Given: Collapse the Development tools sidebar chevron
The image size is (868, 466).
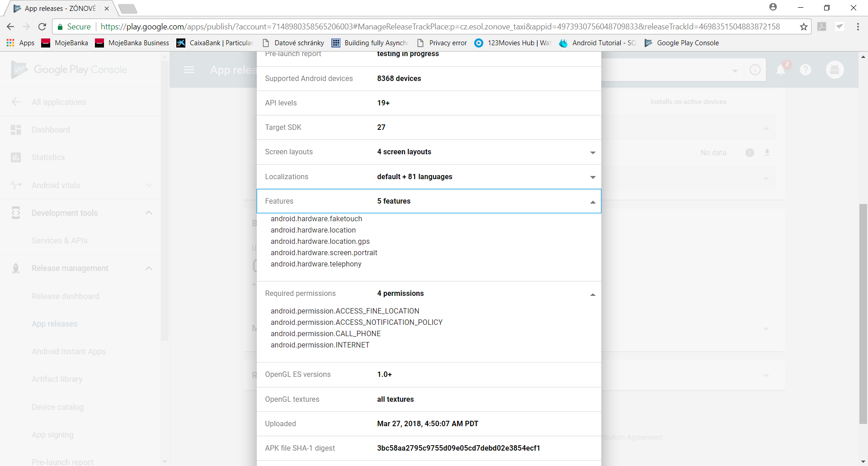Looking at the screenshot, I should coord(149,213).
